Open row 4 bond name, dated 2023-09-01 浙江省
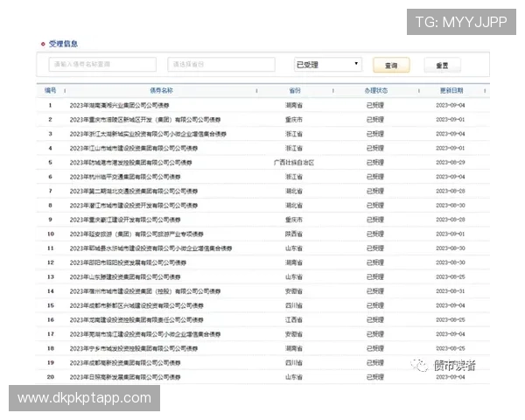Screen dimensions: 525x420 134,148
